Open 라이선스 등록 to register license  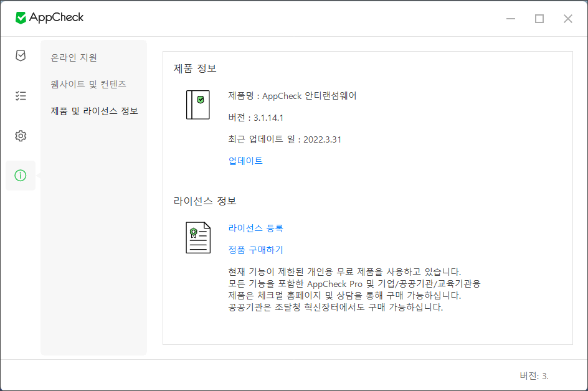(255, 228)
